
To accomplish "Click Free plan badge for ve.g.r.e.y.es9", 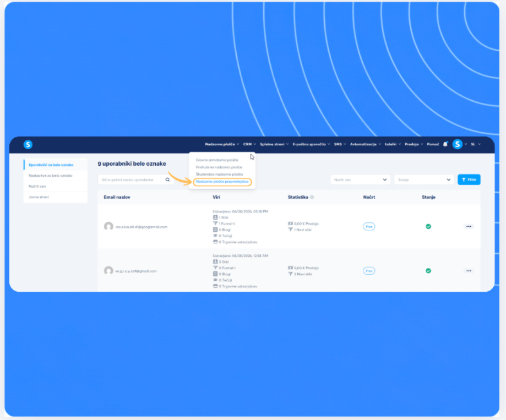I will 369,271.
